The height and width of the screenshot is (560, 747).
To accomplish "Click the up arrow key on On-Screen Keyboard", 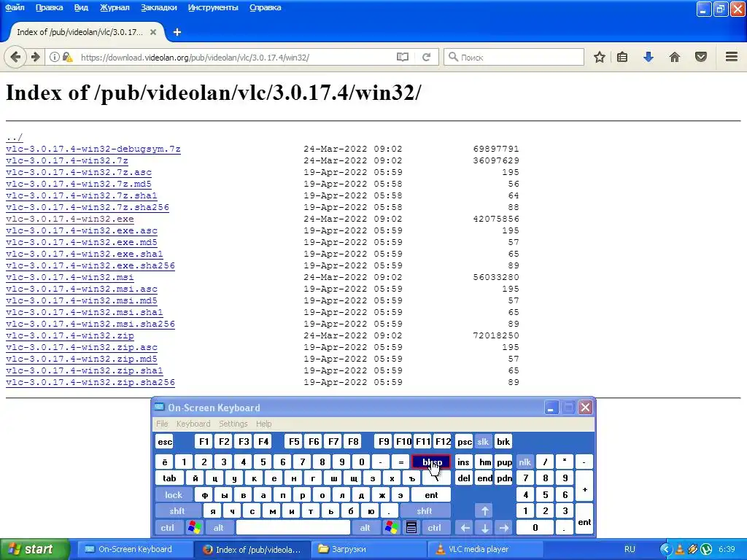I will pyautogui.click(x=484, y=511).
